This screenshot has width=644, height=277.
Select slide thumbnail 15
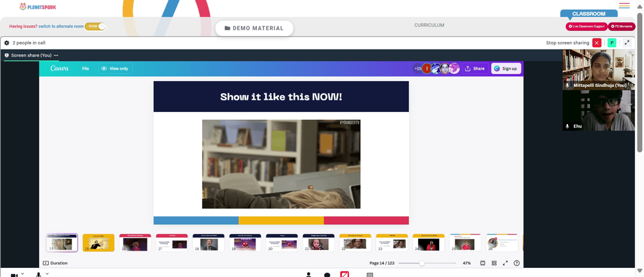[99, 242]
